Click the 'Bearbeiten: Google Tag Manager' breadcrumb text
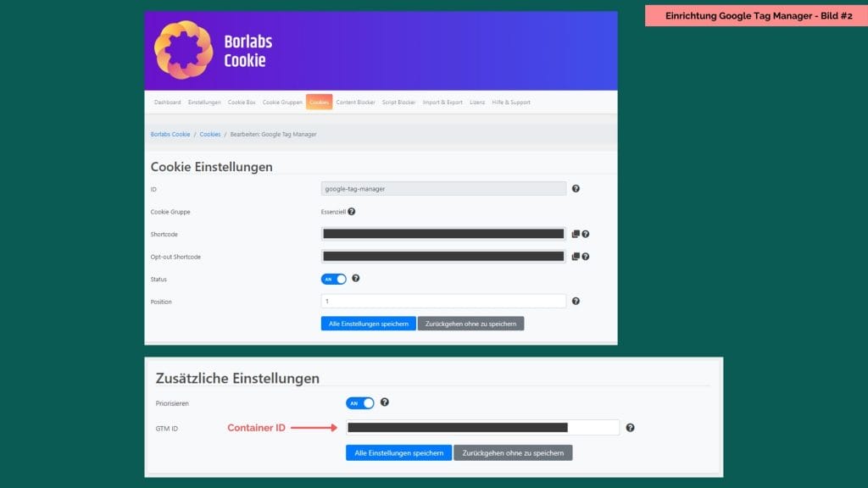 click(274, 135)
